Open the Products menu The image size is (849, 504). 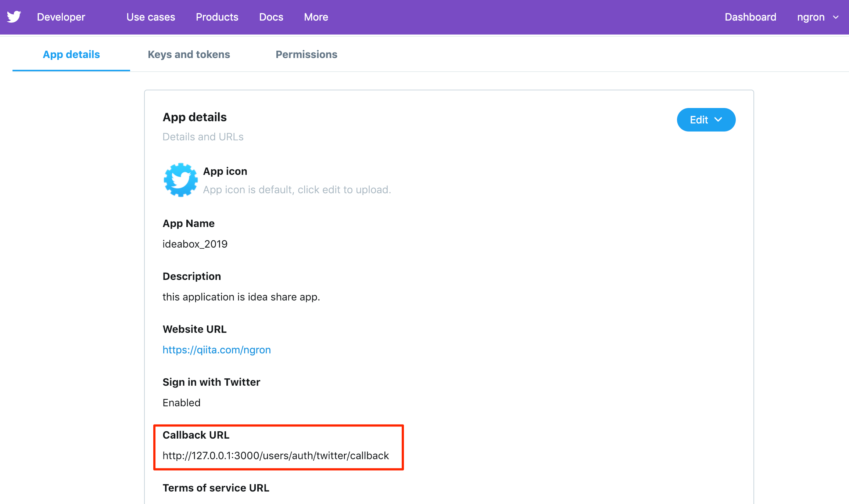tap(217, 17)
